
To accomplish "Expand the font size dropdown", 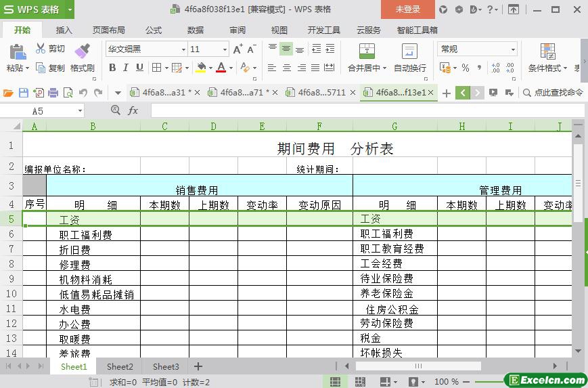I will 225,49.
